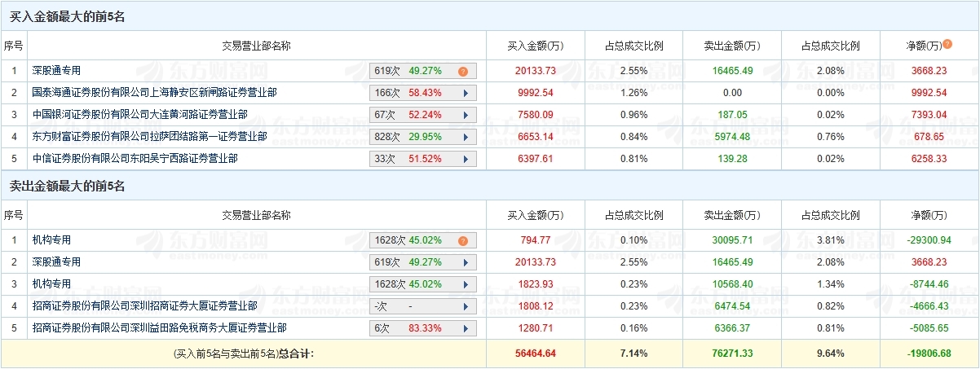Click the orange question icon in rank-1 机构专用 row

462,240
